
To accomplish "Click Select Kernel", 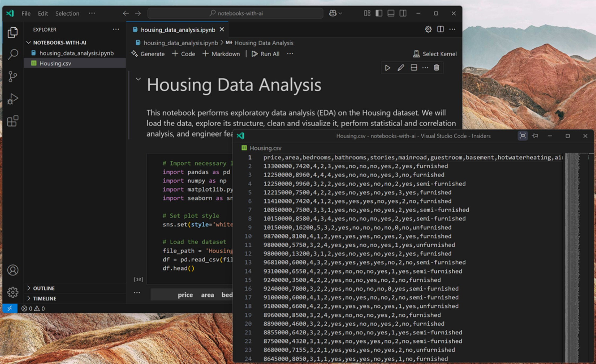I will tap(435, 54).
